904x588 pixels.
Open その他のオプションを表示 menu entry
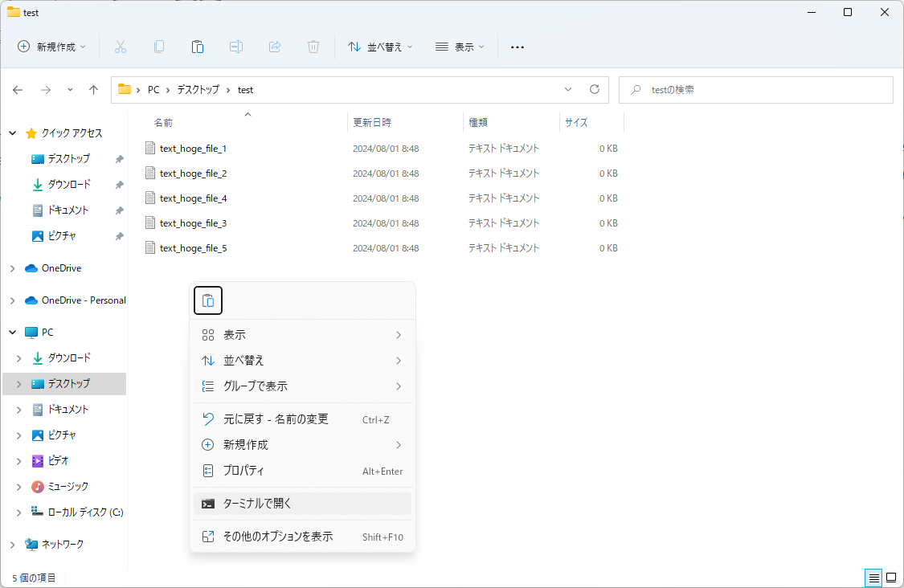coord(302,536)
